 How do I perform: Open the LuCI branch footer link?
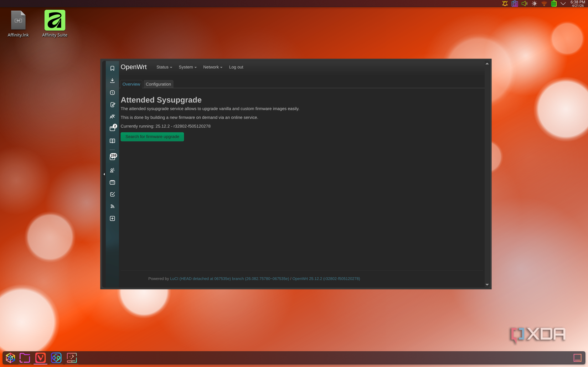click(229, 279)
